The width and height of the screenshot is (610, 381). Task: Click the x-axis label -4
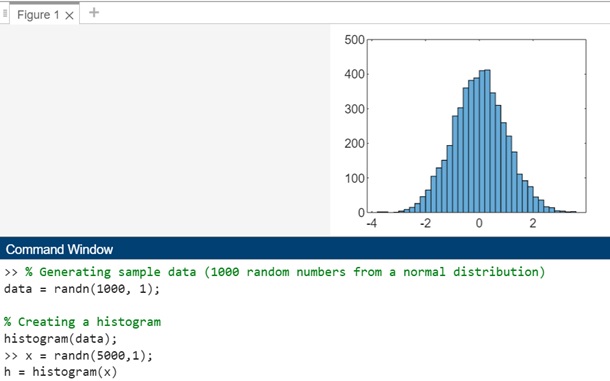click(x=372, y=223)
